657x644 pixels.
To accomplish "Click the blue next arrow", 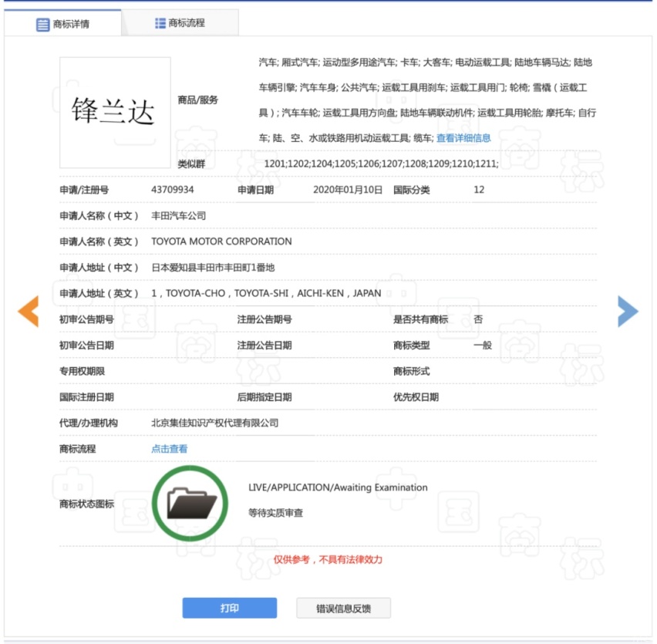I will 628,311.
